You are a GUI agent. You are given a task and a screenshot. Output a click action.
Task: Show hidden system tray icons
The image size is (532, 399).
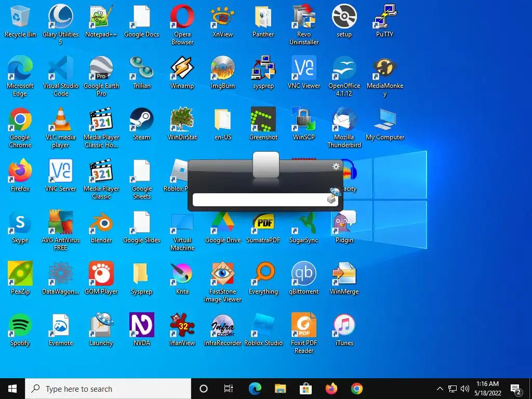tap(440, 389)
